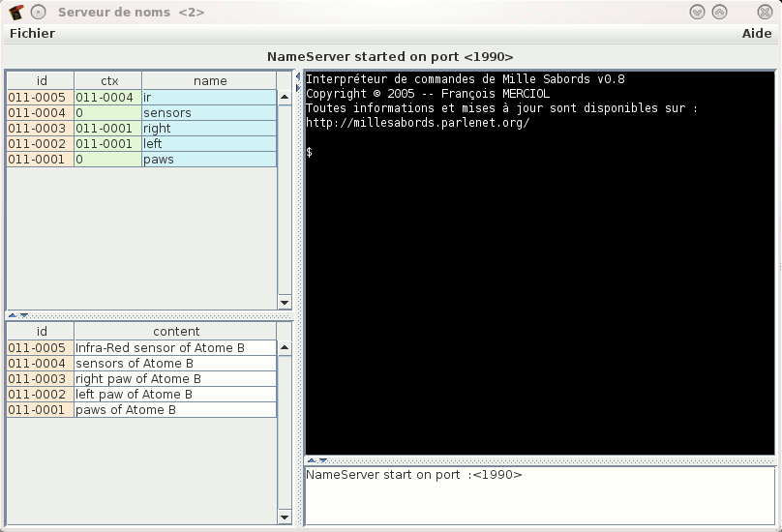
Task: Click 'NameServer started on port <1990>' status label
Action: point(390,56)
